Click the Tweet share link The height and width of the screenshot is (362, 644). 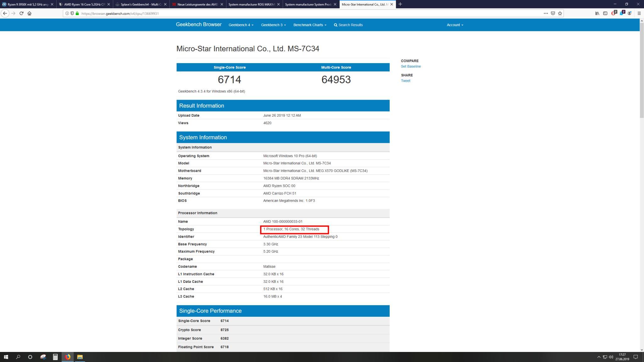point(405,81)
